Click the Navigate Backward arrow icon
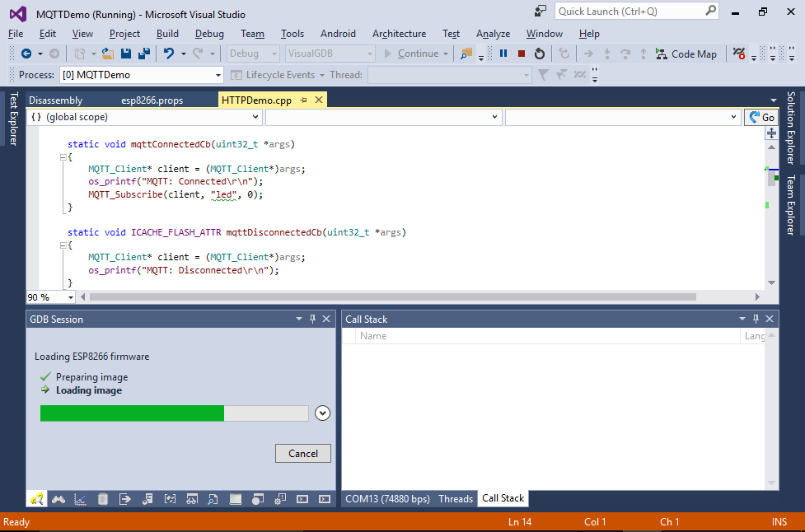This screenshot has width=805, height=532. pyautogui.click(x=26, y=54)
